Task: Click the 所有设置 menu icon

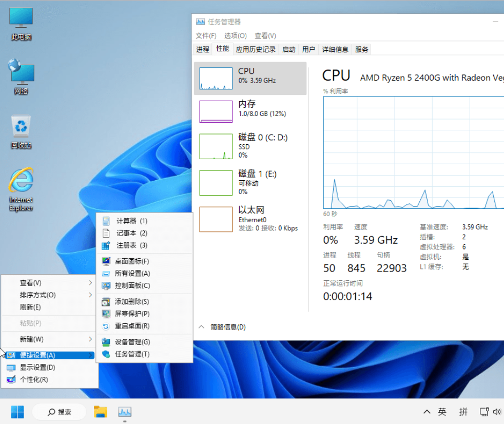Action: coord(106,274)
